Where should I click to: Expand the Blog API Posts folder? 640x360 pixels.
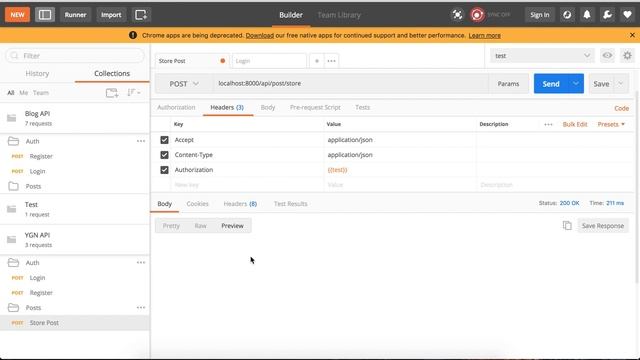(13, 186)
